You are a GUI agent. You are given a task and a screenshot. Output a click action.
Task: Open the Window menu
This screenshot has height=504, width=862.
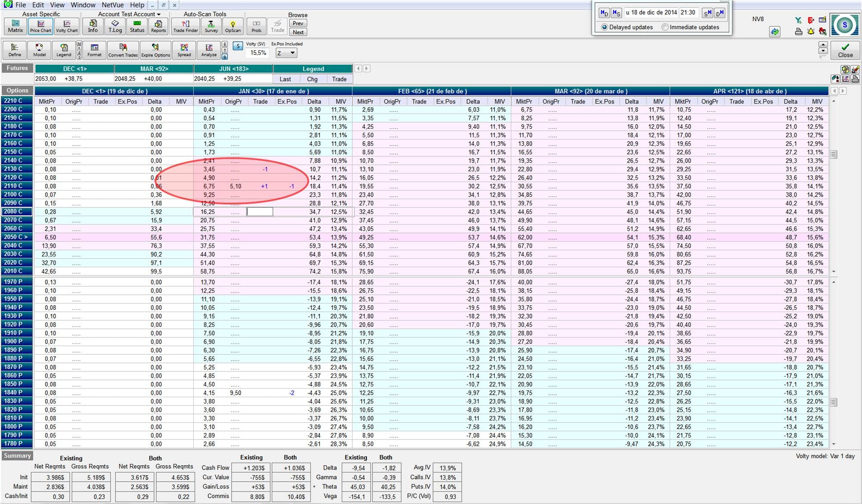83,5
